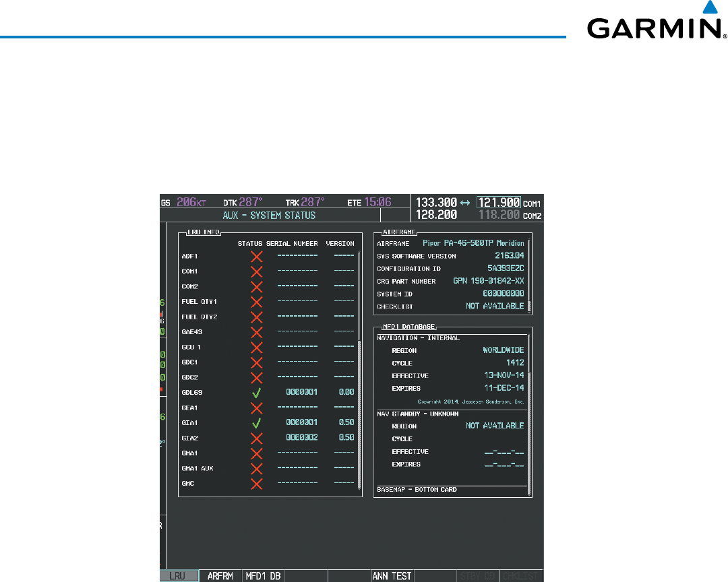Click the COM1 radio label

[532, 203]
